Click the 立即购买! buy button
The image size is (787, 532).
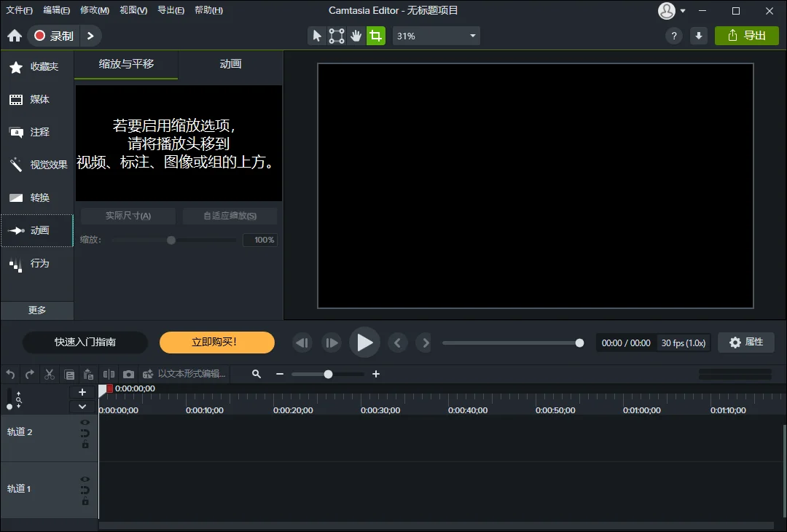point(217,343)
